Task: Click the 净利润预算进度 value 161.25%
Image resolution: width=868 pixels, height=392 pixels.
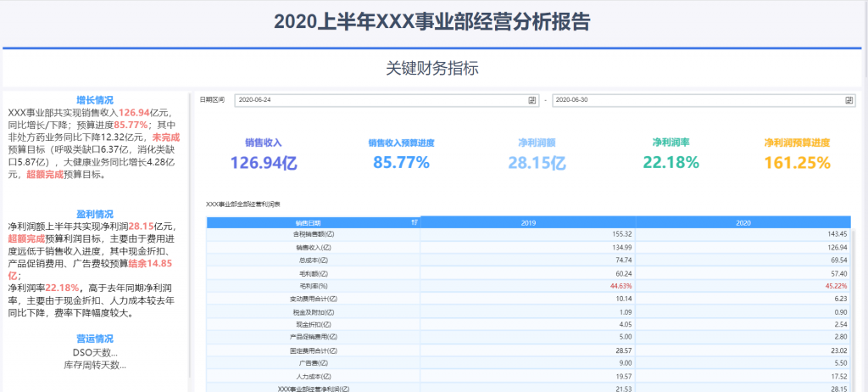Action: (x=797, y=162)
